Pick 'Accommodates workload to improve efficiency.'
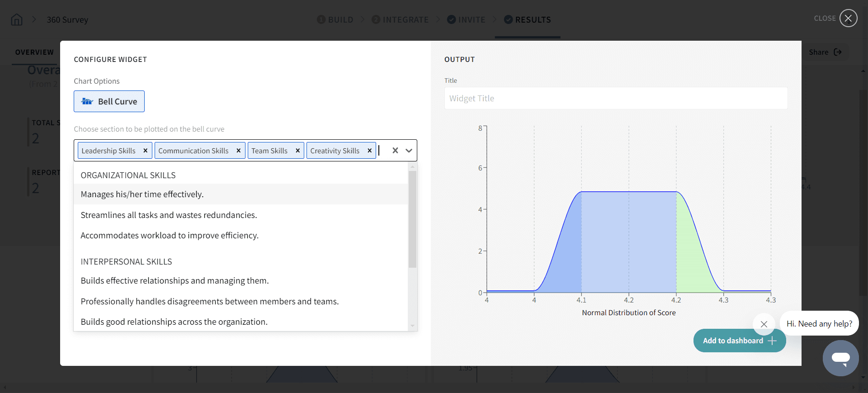 pyautogui.click(x=170, y=236)
